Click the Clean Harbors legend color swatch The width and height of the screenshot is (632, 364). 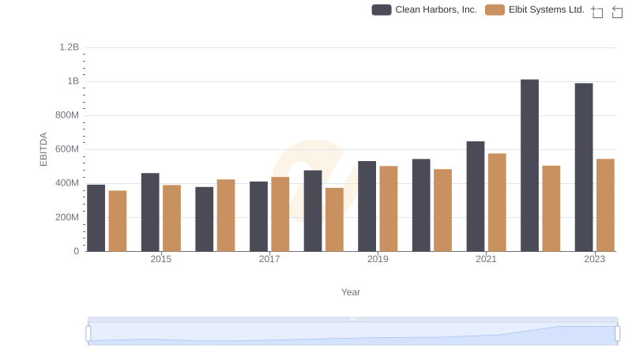point(382,9)
